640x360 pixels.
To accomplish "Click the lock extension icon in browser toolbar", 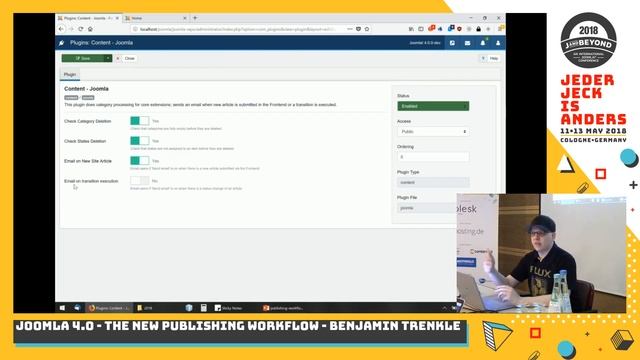I will pyautogui.click(x=478, y=29).
